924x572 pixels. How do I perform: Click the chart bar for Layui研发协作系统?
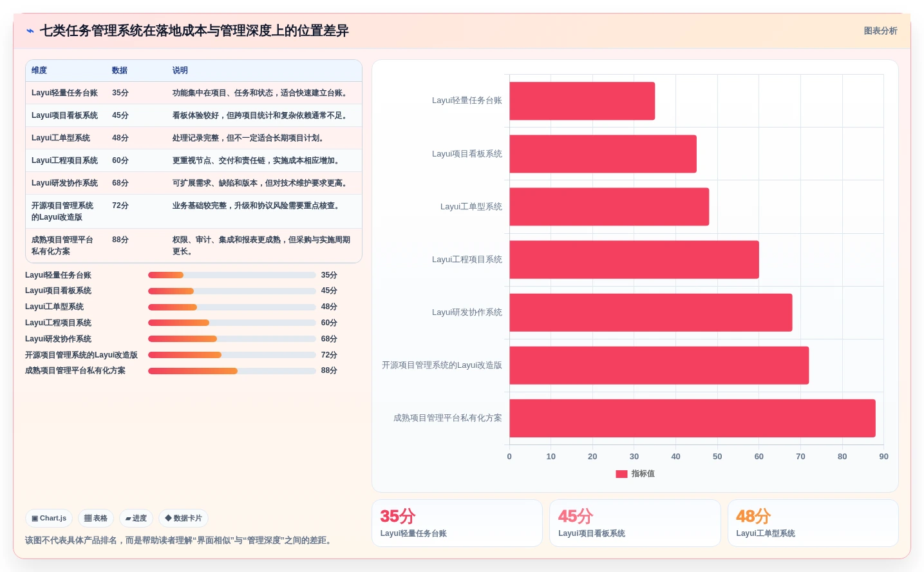pos(651,312)
